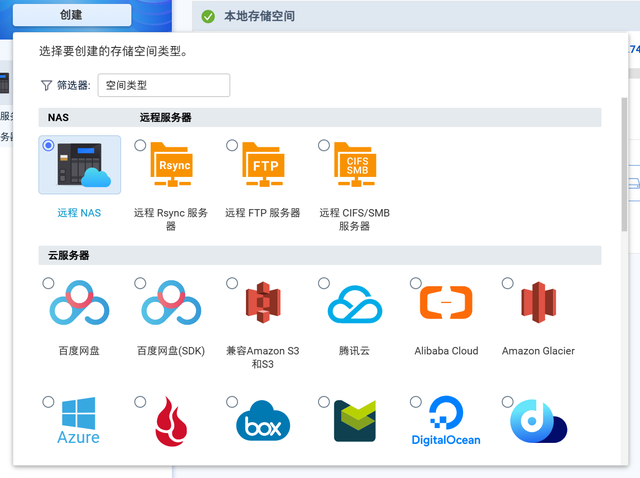The height and width of the screenshot is (478, 640).
Task: Choose the Box cloud logo
Action: [263, 421]
